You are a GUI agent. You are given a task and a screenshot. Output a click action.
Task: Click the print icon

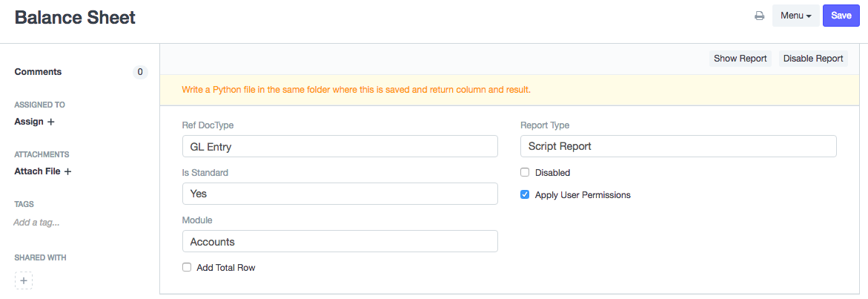(x=759, y=16)
